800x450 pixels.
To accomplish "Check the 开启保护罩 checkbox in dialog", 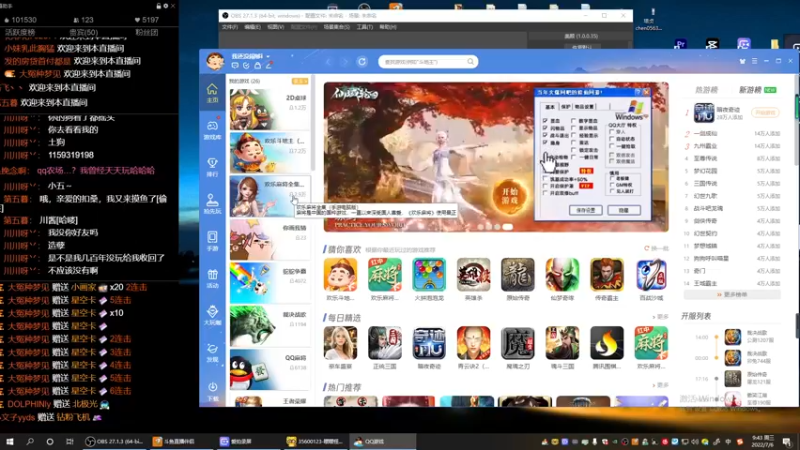I will point(545,186).
